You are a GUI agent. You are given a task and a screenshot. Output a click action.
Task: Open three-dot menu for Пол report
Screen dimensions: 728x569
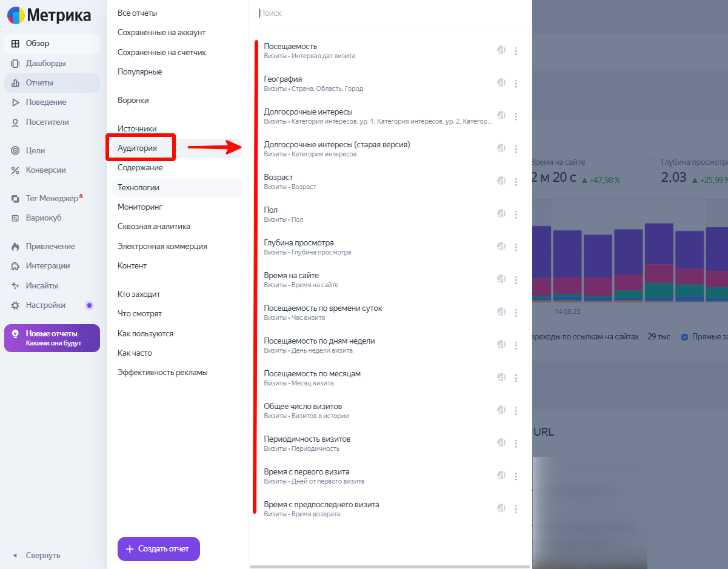point(516,215)
